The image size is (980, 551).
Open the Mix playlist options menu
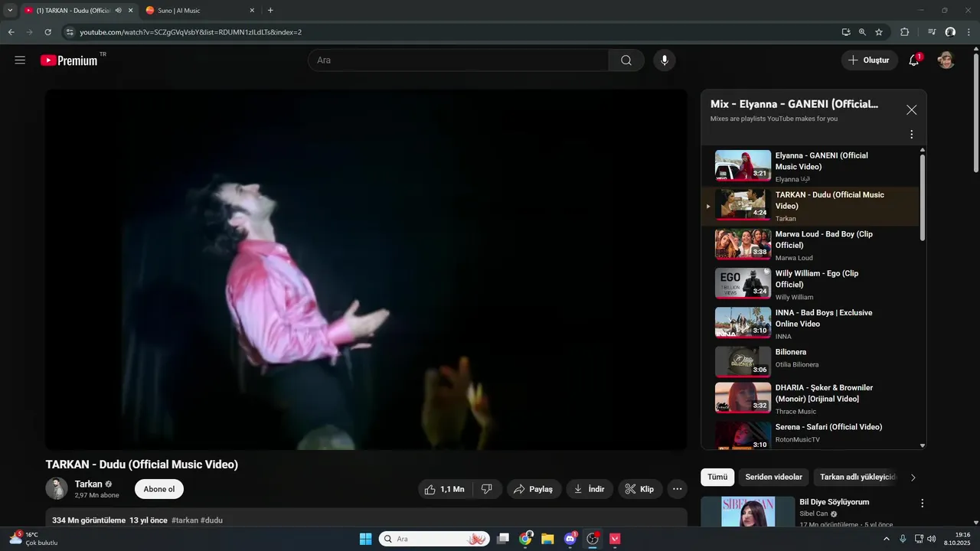click(x=911, y=135)
